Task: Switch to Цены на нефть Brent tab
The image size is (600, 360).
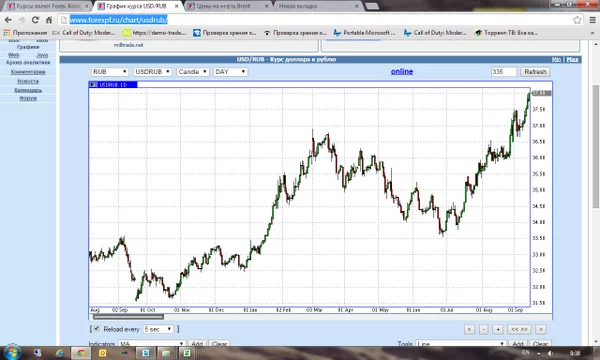Action: click(229, 6)
